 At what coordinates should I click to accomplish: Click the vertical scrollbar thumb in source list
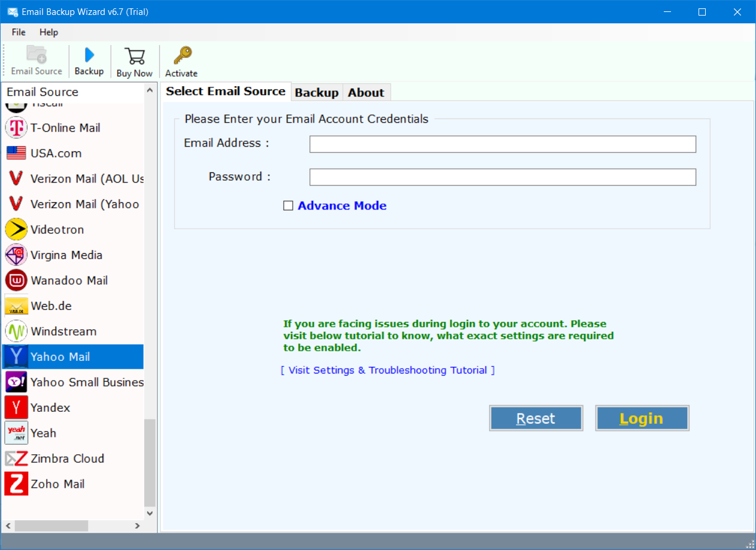coord(150,462)
